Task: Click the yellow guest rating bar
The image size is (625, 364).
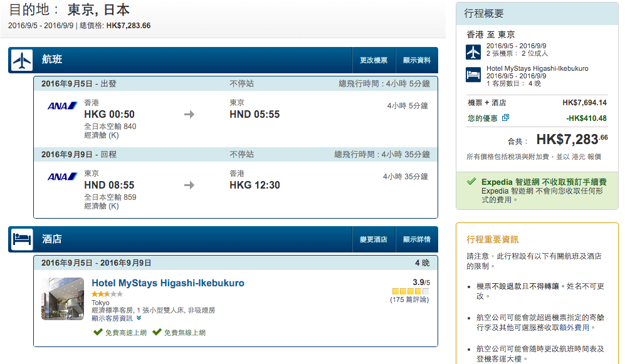Action: click(411, 291)
